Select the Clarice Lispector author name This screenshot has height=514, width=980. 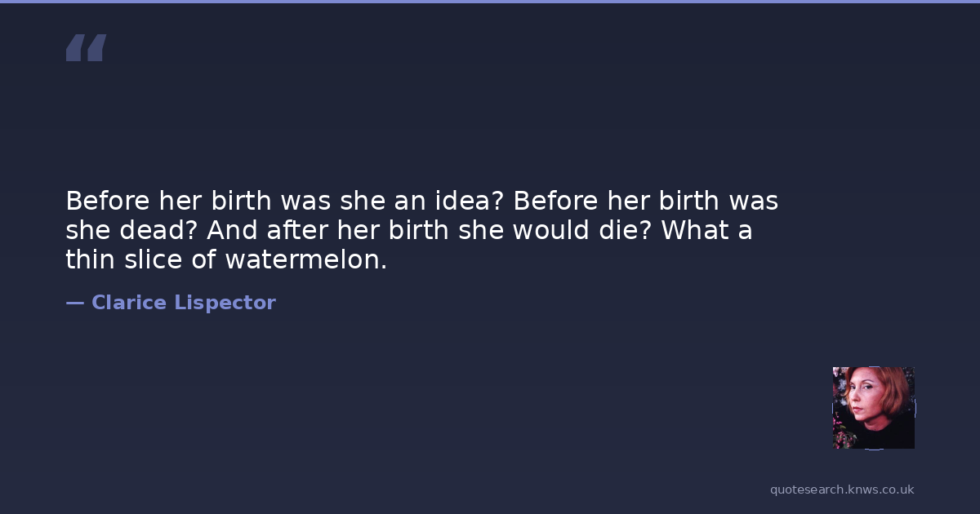(183, 304)
